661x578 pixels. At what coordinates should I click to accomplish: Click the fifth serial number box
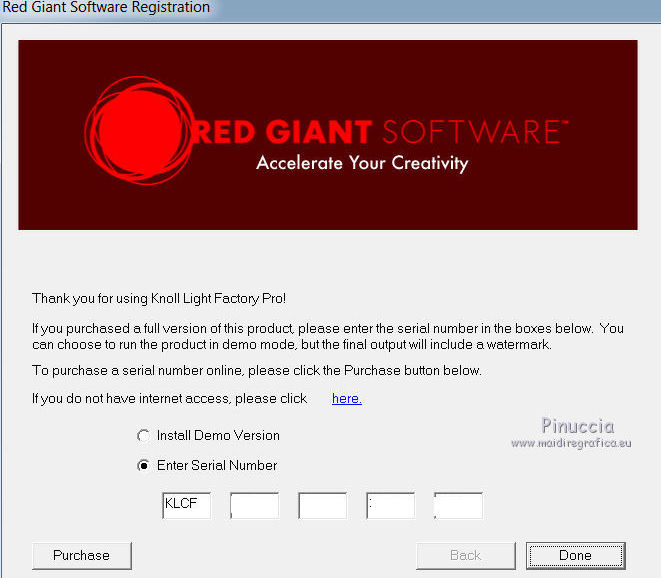coord(459,505)
